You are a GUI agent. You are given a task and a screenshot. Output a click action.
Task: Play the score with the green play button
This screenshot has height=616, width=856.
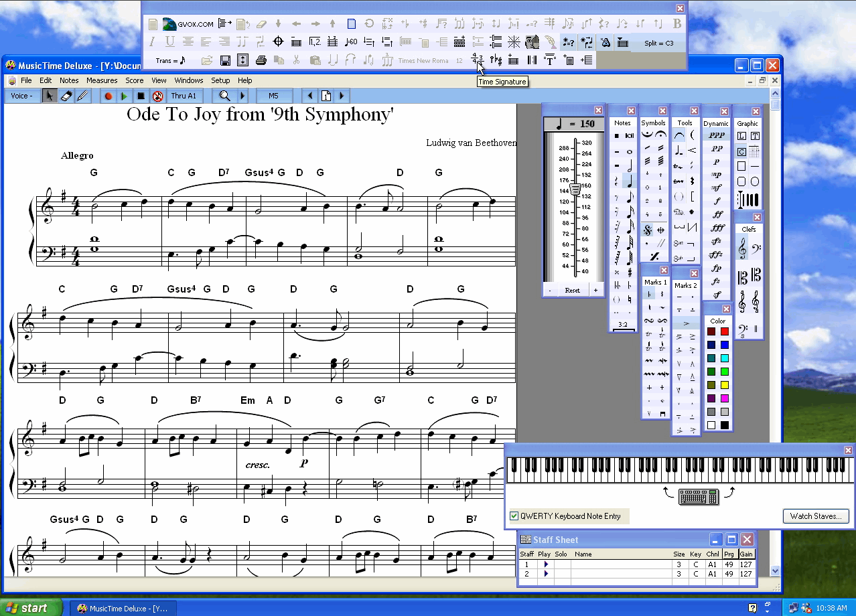pyautogui.click(x=124, y=96)
